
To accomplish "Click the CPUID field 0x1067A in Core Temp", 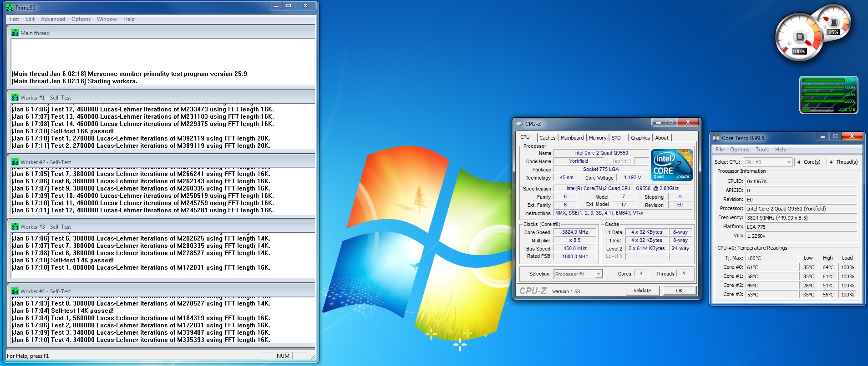I will coord(801,181).
